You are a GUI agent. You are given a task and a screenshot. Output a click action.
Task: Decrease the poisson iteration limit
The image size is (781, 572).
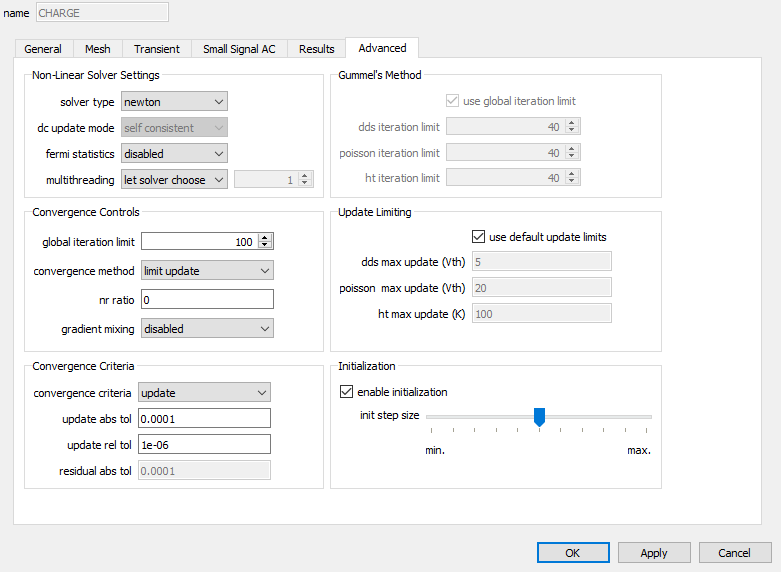(x=572, y=156)
